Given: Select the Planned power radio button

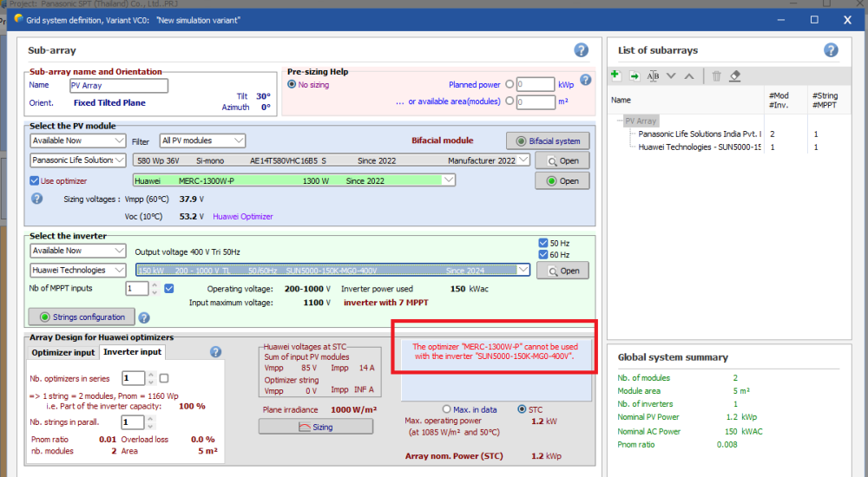Looking at the screenshot, I should (510, 85).
